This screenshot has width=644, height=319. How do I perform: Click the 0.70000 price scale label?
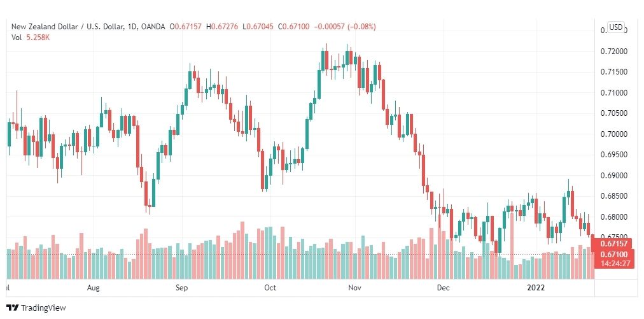pyautogui.click(x=614, y=134)
